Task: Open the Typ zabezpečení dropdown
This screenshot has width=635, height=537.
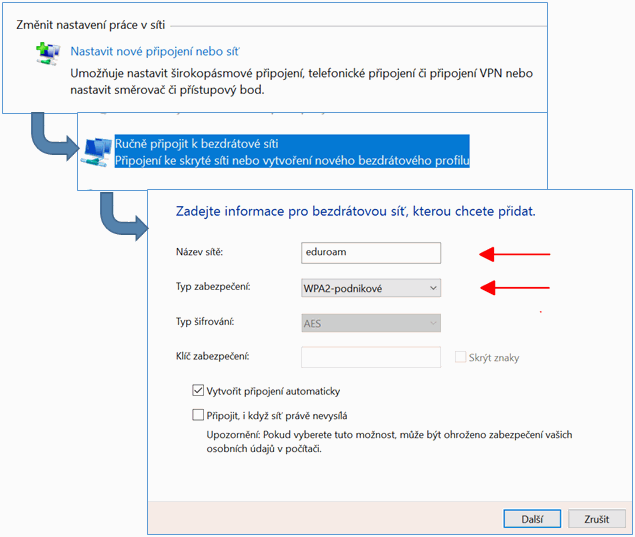Action: [x=370, y=288]
